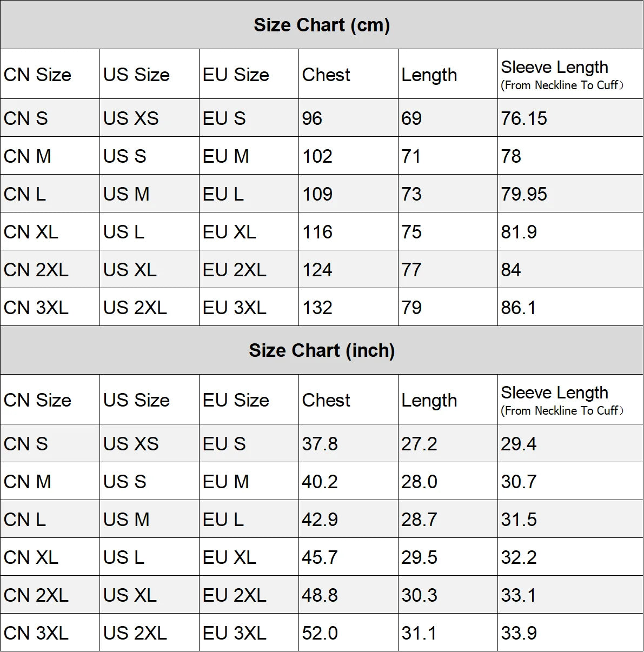644x652 pixels.
Task: Select the length value 71 cell
Action: tap(411, 156)
